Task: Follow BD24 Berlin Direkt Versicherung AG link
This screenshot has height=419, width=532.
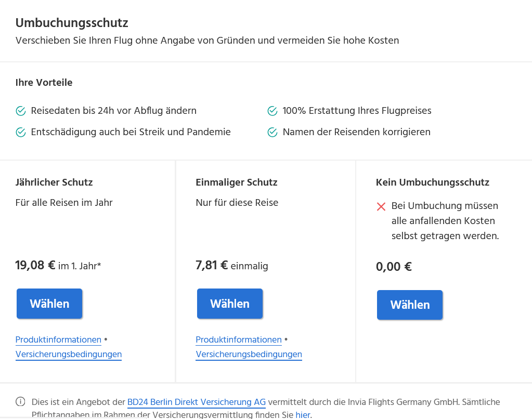Action: [197, 402]
